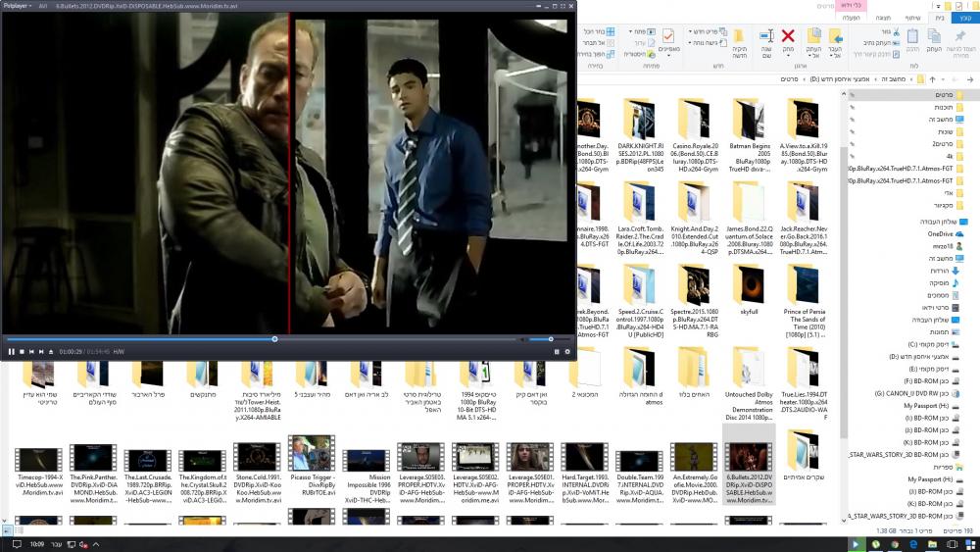Screen dimensions: 980x552
Task: Click the Move to icon in ribbon
Action: click(x=836, y=36)
